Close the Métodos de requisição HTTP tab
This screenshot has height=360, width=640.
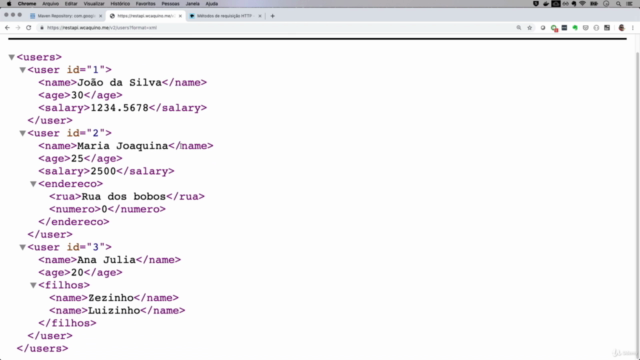coord(260,16)
